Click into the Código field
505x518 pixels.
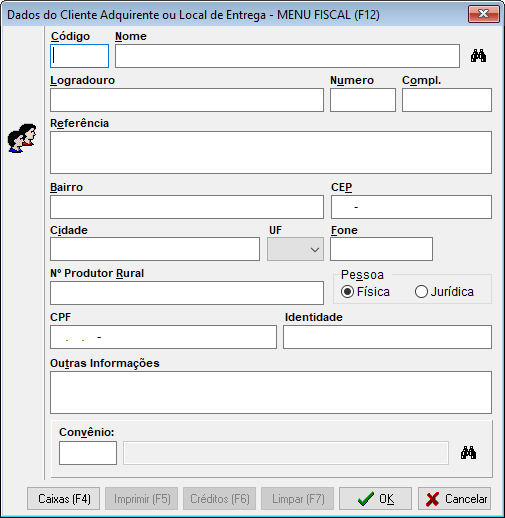click(x=79, y=56)
